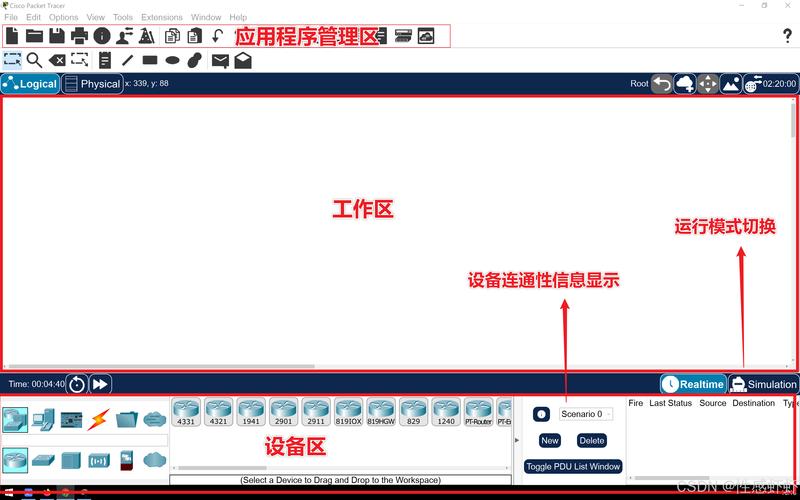Choose the 2911 router device
800x500 pixels.
pos(315,413)
